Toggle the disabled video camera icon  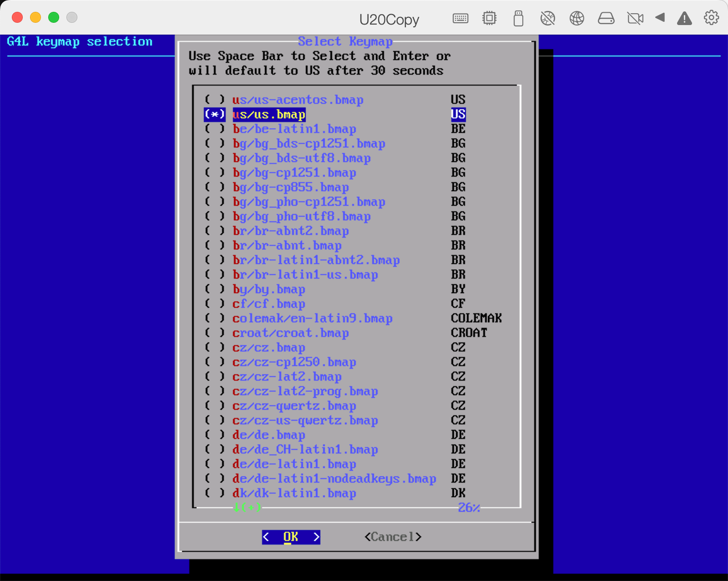pos(635,18)
